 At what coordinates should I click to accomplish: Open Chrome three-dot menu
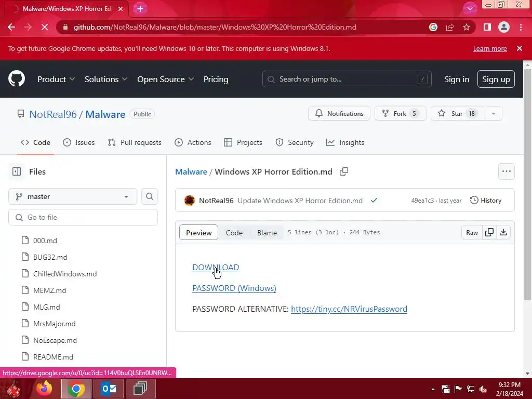point(521,27)
